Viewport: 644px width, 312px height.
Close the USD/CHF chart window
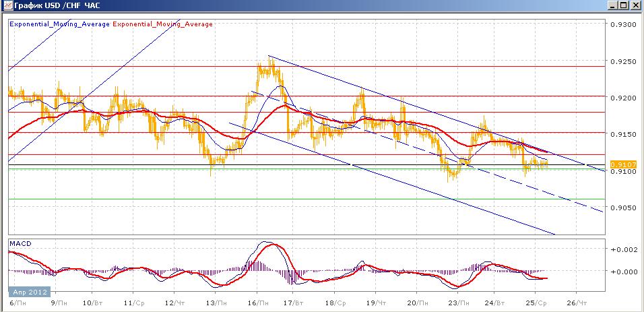[x=635, y=5]
